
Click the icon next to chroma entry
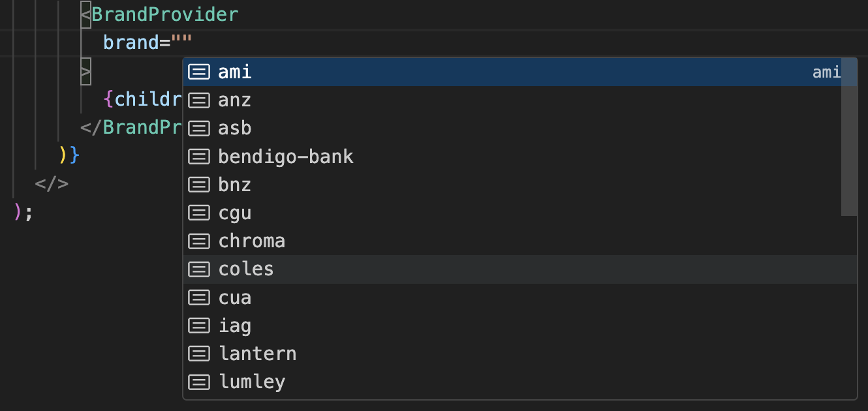(x=198, y=241)
